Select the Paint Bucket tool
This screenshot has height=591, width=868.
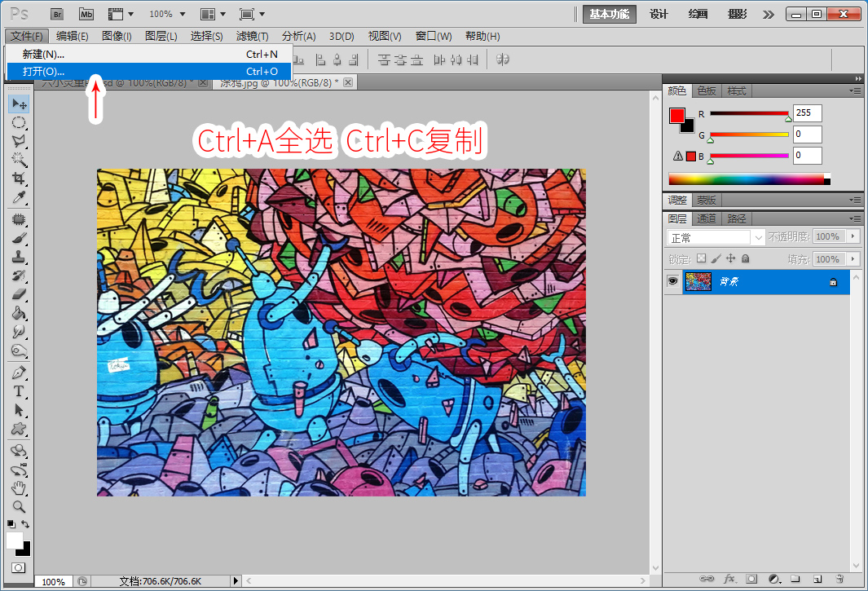[19, 313]
